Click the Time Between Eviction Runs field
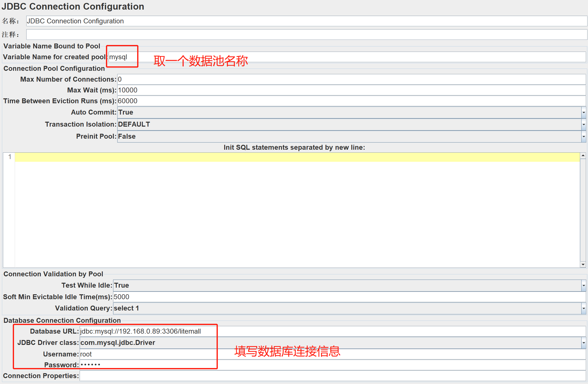 351,101
